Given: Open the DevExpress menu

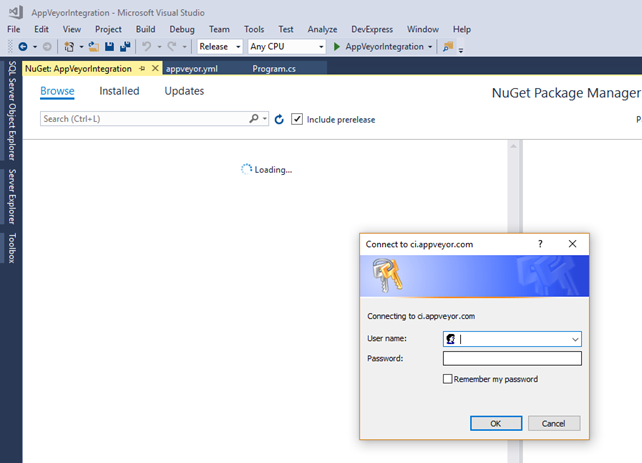Looking at the screenshot, I should point(369,30).
